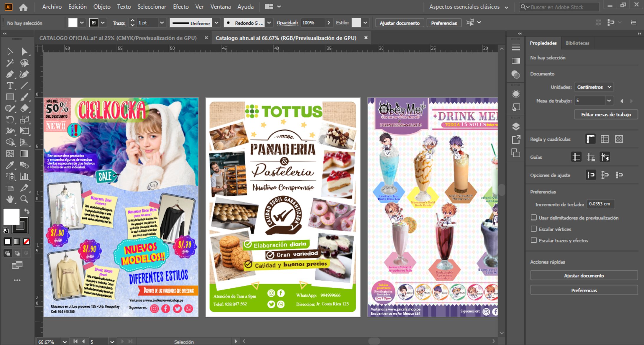Check Escalar vértices option

click(533, 229)
